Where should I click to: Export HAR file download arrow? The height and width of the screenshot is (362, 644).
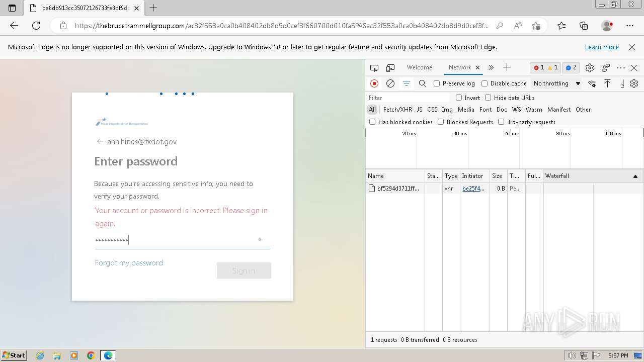pos(622,83)
